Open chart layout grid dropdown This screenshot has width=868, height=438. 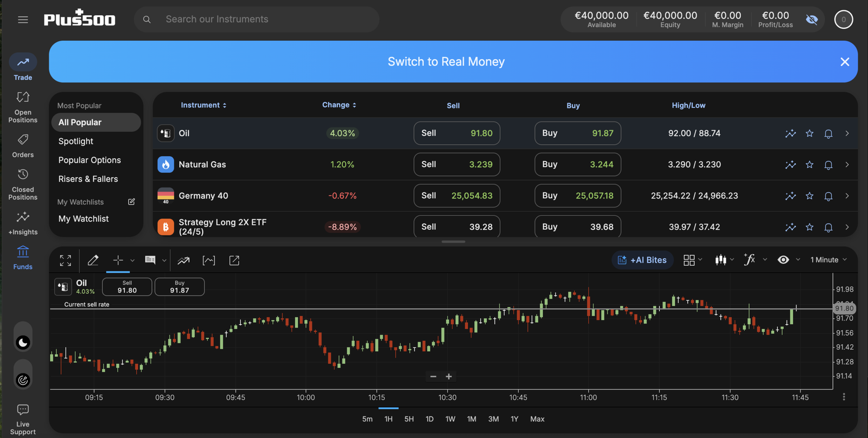693,260
